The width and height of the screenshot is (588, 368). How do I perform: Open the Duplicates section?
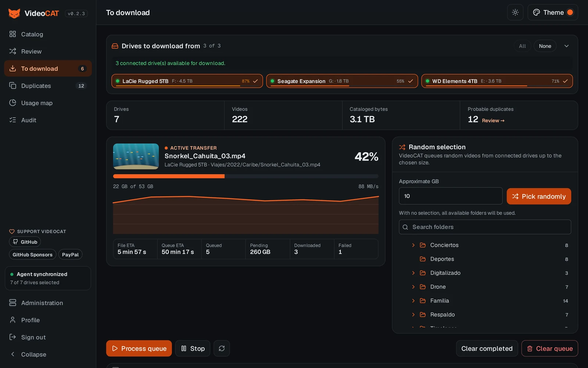click(48, 86)
